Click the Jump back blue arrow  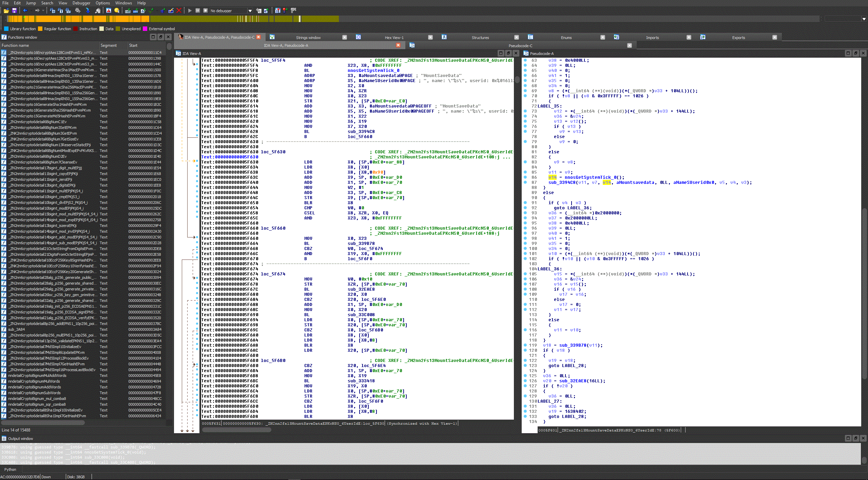[25, 11]
